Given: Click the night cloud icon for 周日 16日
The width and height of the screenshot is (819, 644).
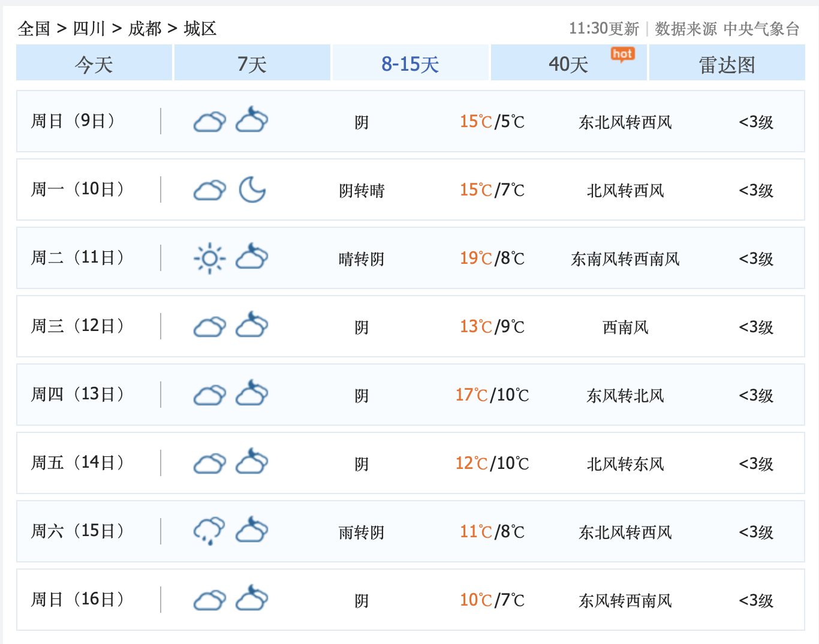Looking at the screenshot, I should tap(252, 599).
